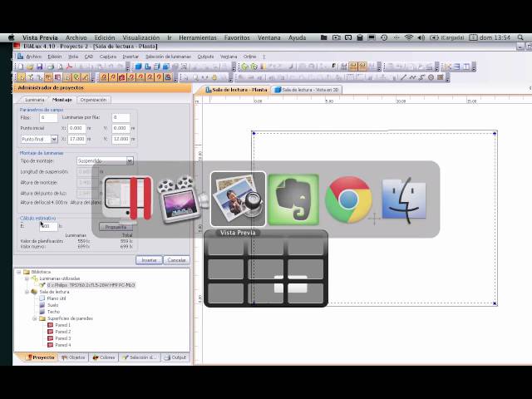Click the Cancelar button
Image resolution: width=532 pixels, height=399 pixels.
(176, 260)
